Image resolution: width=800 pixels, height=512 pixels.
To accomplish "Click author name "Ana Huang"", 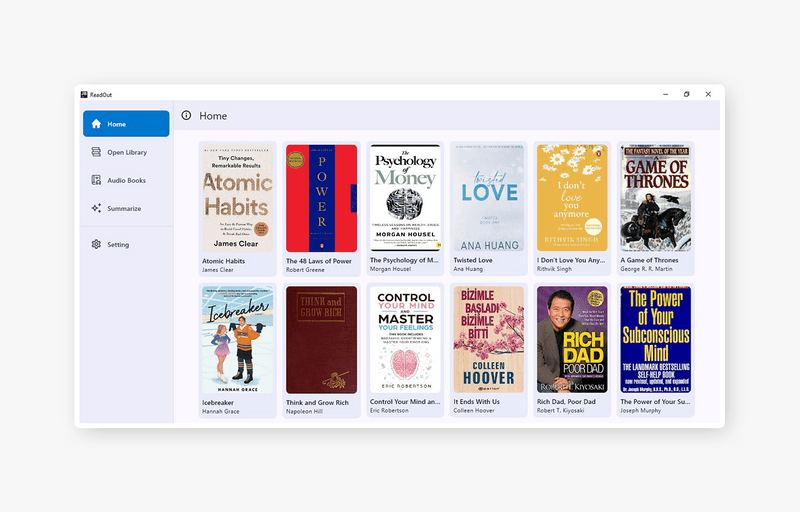I will pos(468,269).
